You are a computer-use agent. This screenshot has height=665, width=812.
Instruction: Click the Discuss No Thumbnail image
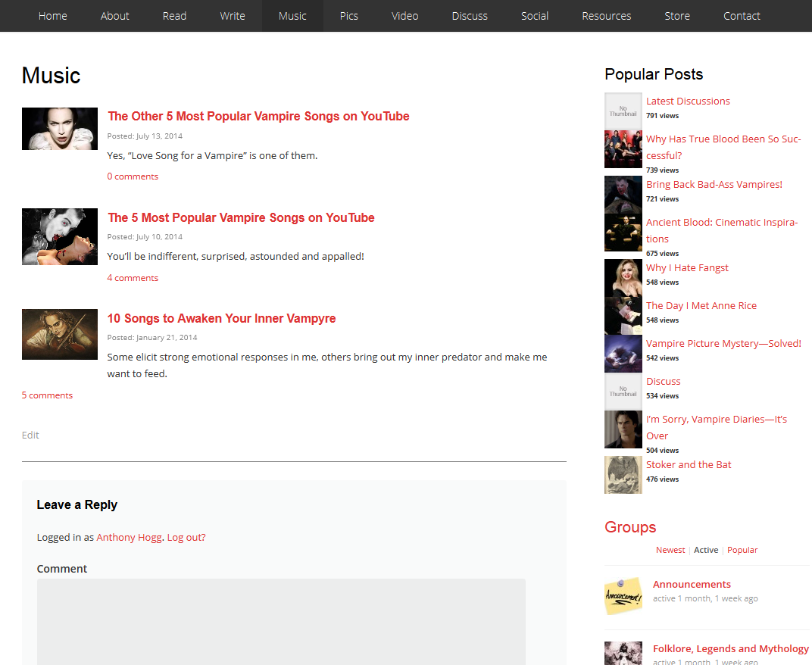[x=623, y=392]
